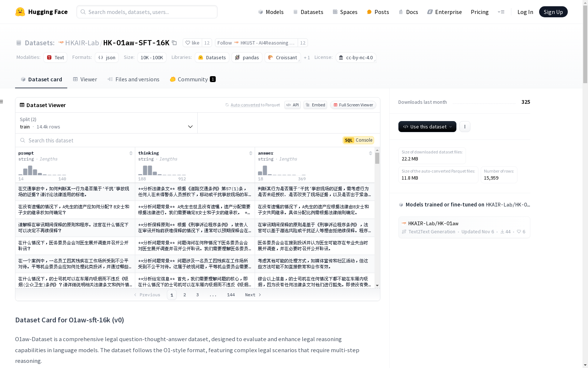Open Full Screen Viewer
This screenshot has width=588, height=368.
tap(353, 105)
